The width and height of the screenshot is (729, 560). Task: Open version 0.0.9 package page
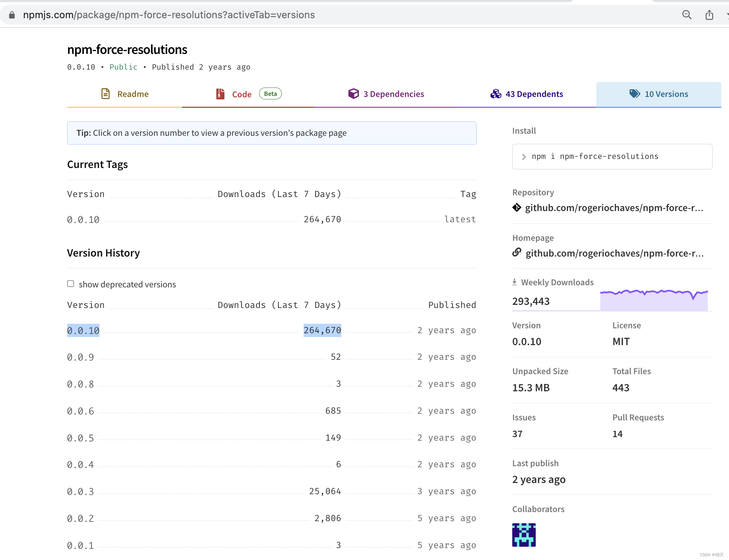pyautogui.click(x=81, y=357)
